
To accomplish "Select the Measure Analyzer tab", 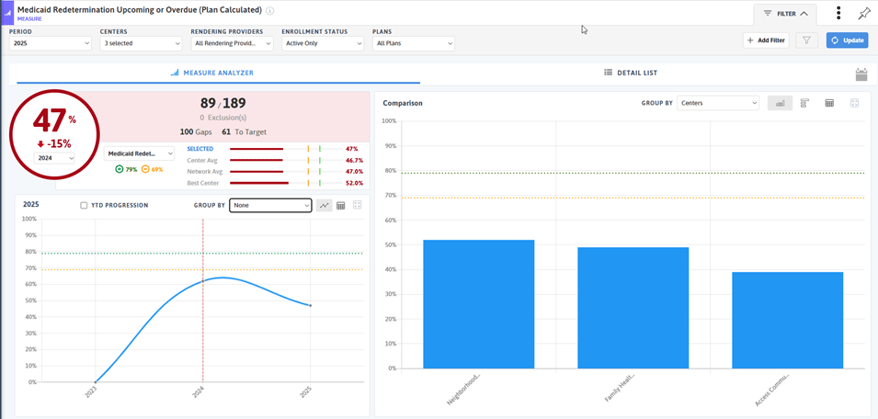I will (212, 73).
